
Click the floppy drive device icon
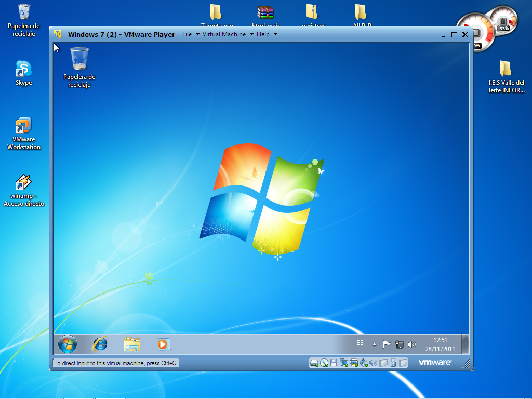[x=334, y=363]
